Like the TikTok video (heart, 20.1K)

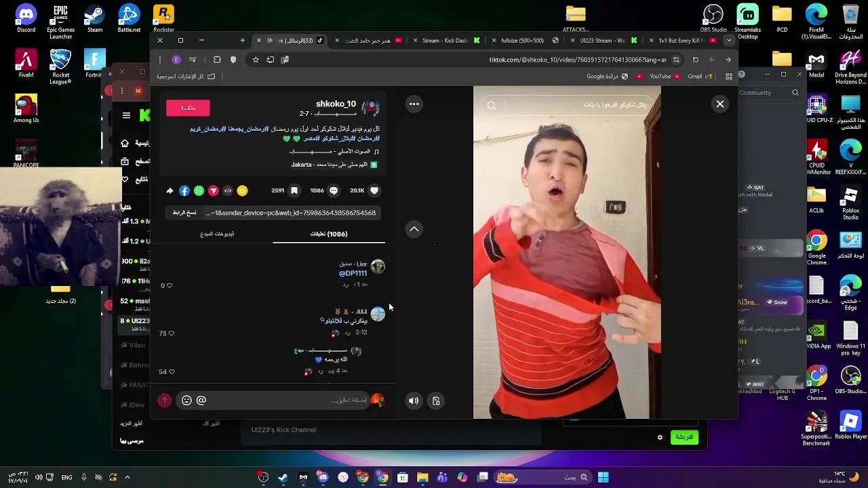(374, 191)
